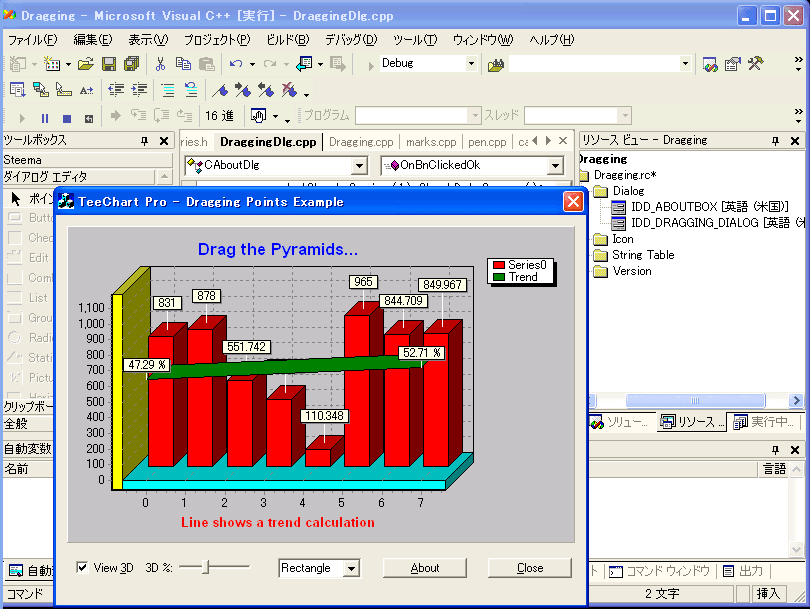Screen dimensions: 810x609
Task: Click the Decrease Indent icon
Action: tap(116, 90)
